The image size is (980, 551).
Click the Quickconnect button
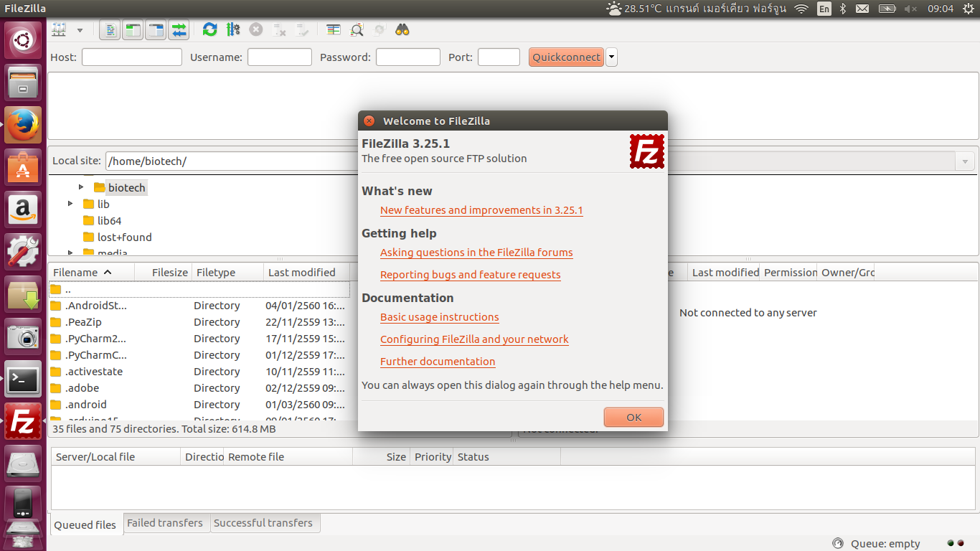pos(566,57)
